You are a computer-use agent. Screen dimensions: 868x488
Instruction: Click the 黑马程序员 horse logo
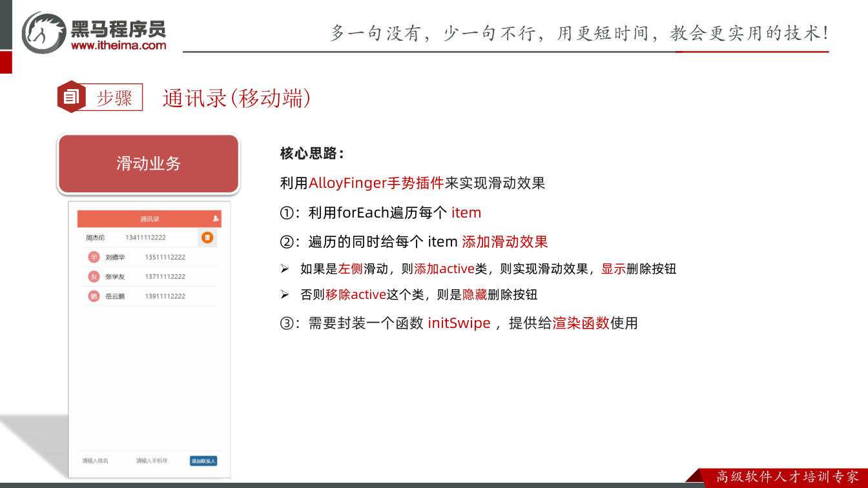pos(44,32)
